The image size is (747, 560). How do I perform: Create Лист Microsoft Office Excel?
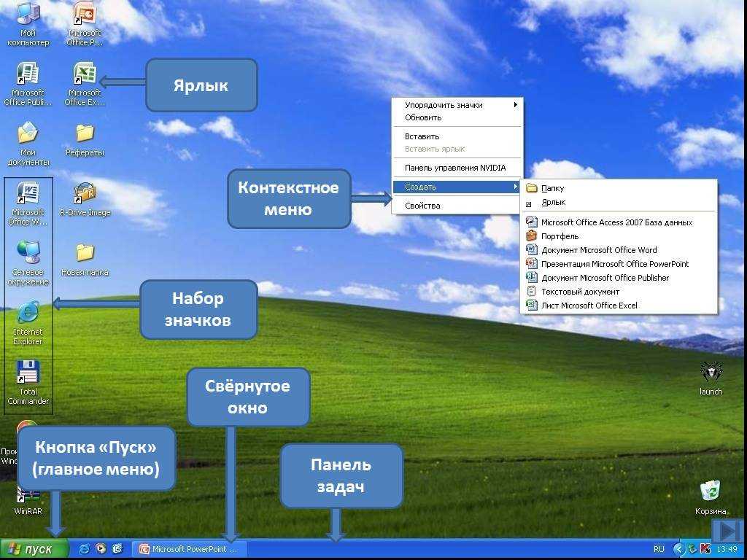click(619, 306)
